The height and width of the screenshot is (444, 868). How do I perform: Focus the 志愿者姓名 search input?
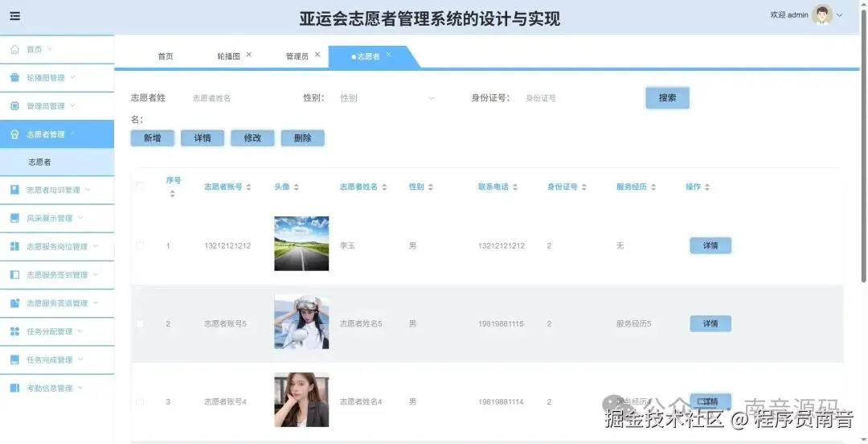click(x=237, y=98)
